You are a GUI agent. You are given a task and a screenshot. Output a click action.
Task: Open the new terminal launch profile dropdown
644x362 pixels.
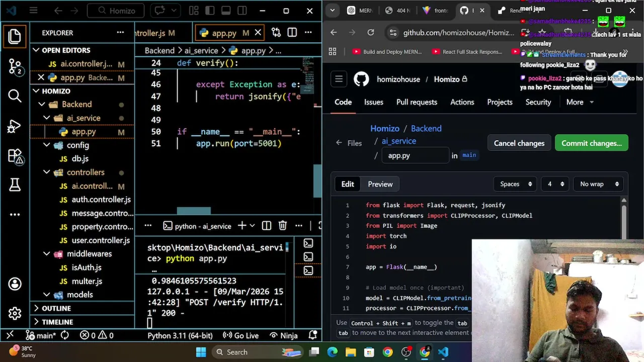[252, 226]
